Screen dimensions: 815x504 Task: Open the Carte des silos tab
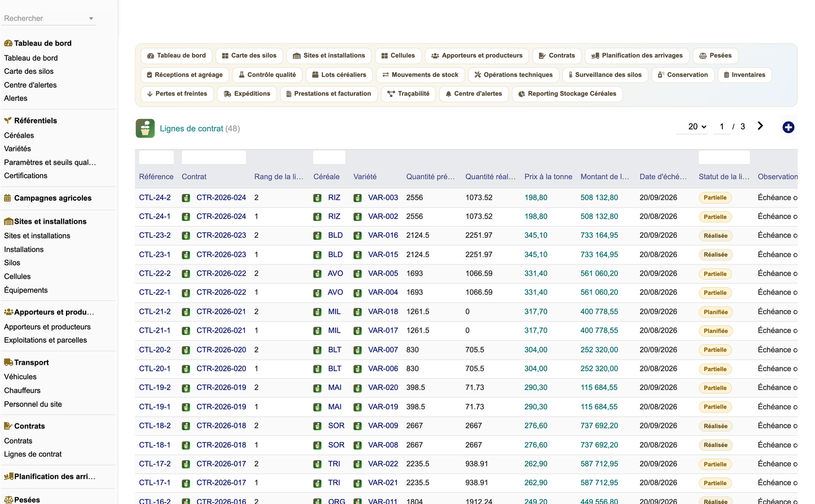pyautogui.click(x=249, y=56)
